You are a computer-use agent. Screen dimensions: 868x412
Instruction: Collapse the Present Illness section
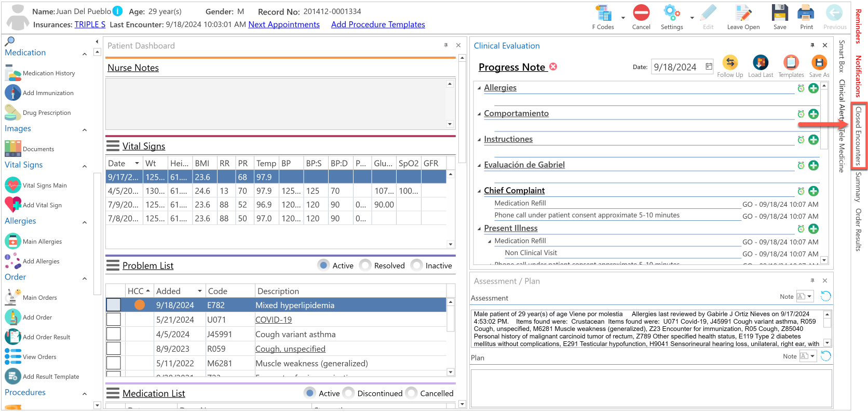[x=479, y=229]
